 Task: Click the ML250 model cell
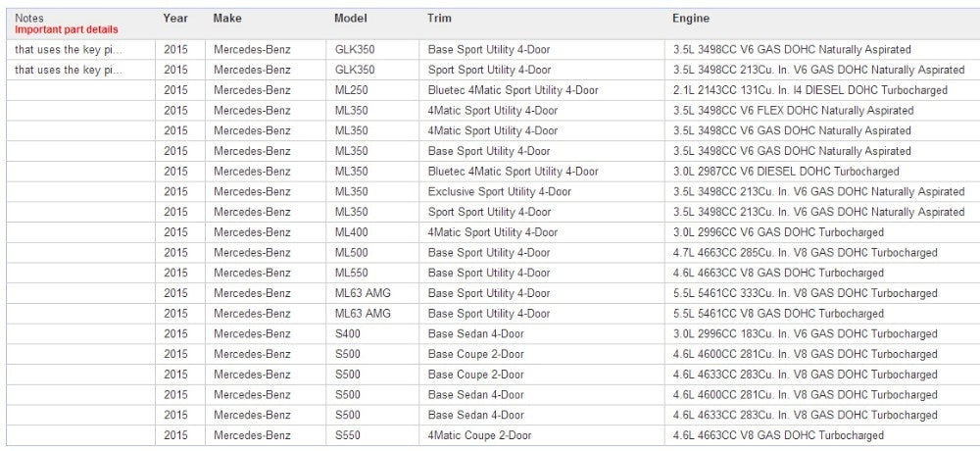point(351,90)
